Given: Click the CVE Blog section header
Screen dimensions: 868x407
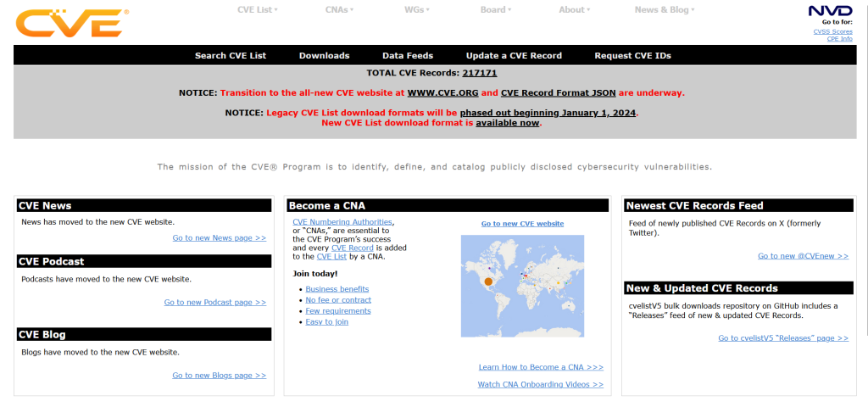Looking at the screenshot, I should tap(144, 334).
